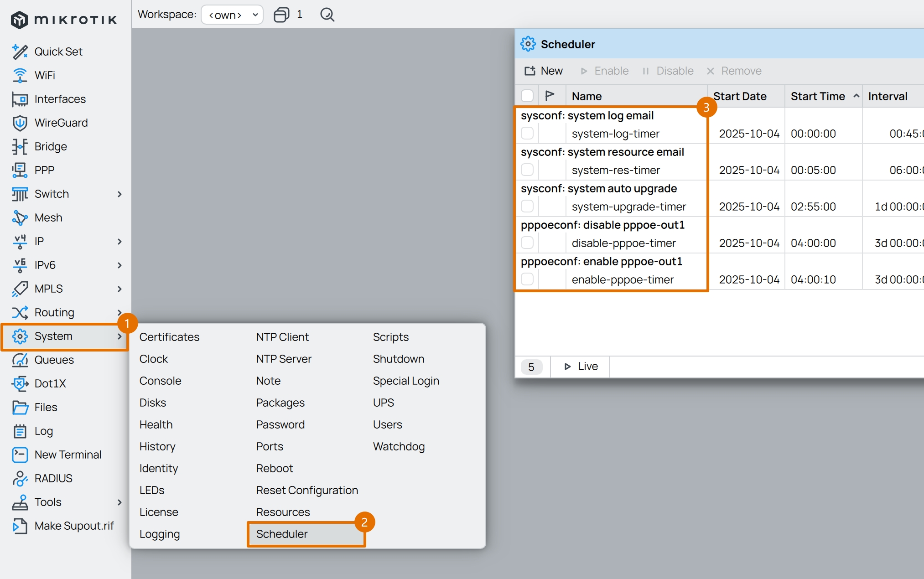Expand the Routing submenu arrow
Viewport: 924px width, 579px height.
tap(119, 312)
